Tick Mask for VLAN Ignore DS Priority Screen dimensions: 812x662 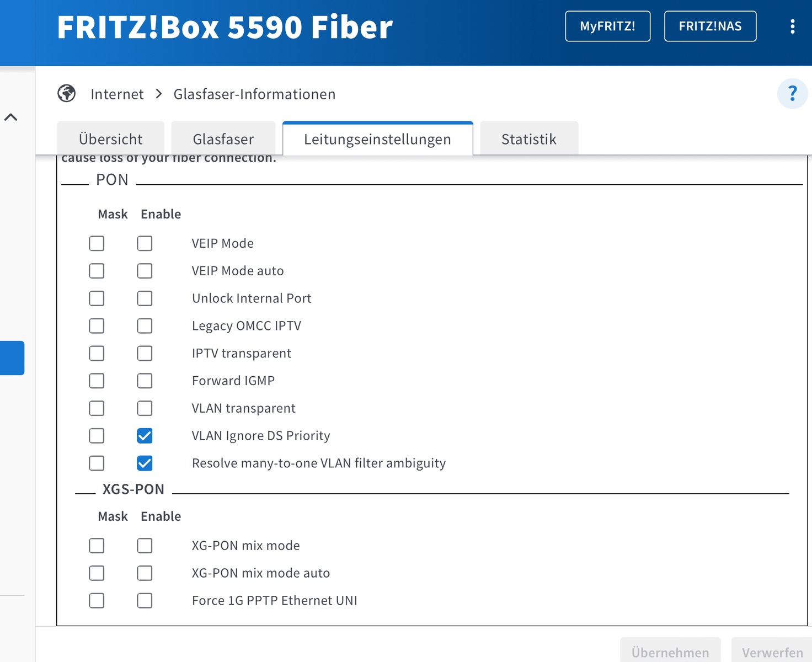97,436
